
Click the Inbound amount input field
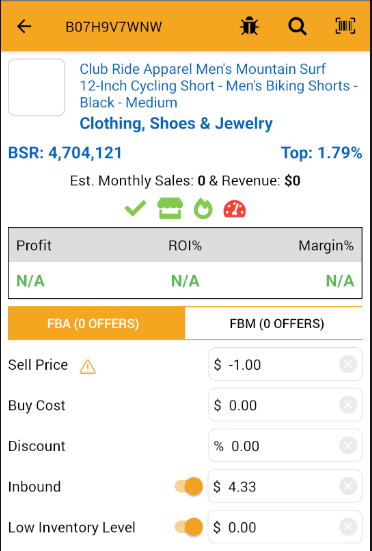point(285,486)
